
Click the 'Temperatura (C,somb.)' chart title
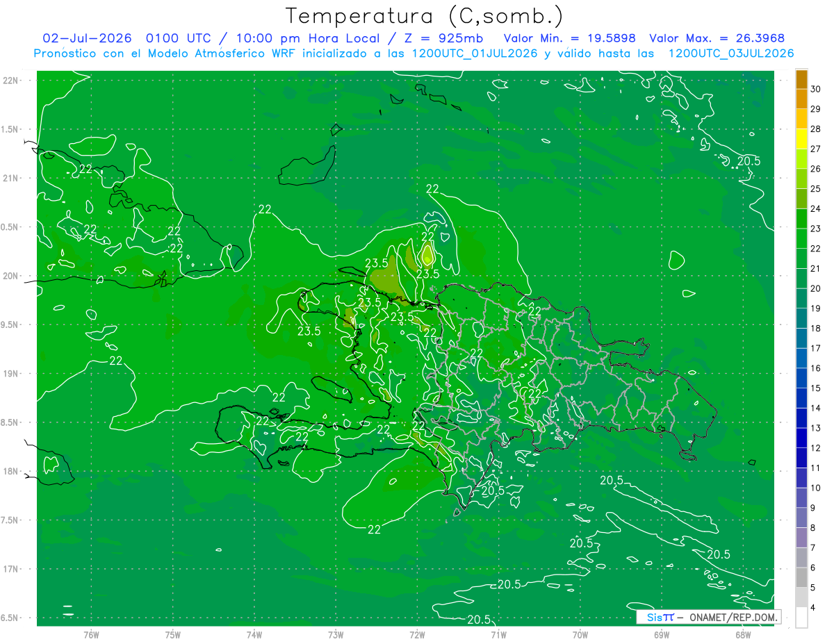(424, 15)
